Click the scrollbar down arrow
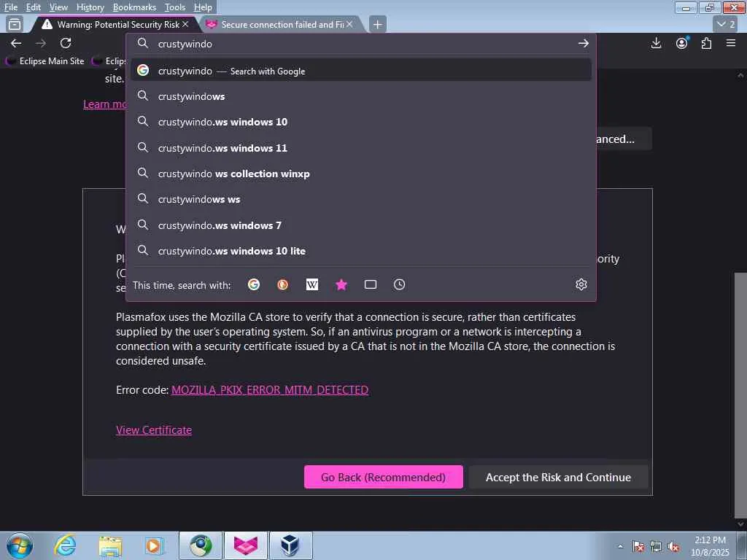The width and height of the screenshot is (747, 560). [740, 524]
